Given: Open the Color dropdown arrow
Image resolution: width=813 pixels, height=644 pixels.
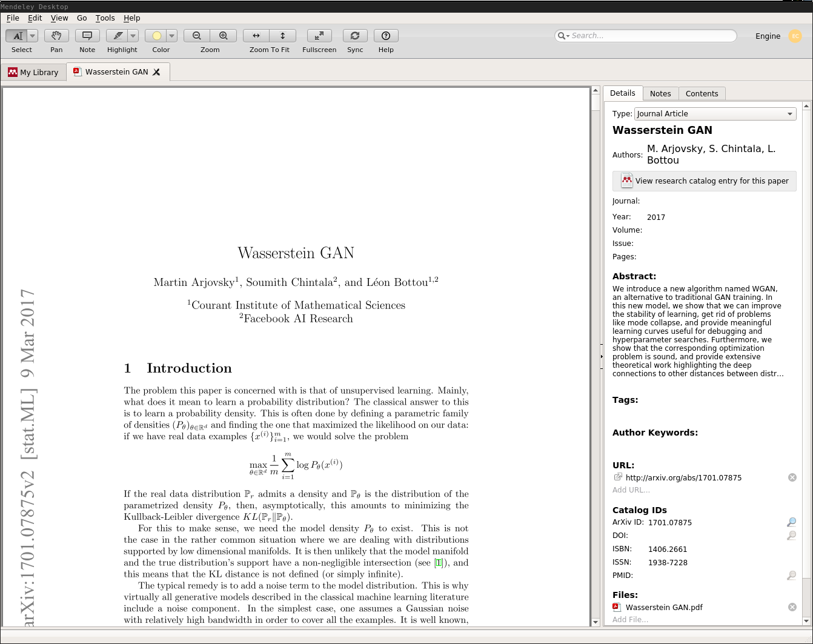Looking at the screenshot, I should click(172, 36).
